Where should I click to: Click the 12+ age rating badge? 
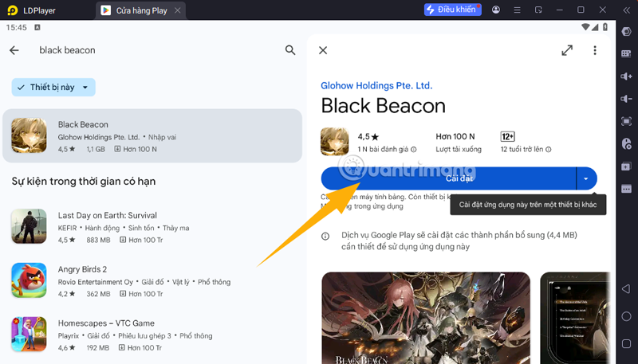pos(508,136)
